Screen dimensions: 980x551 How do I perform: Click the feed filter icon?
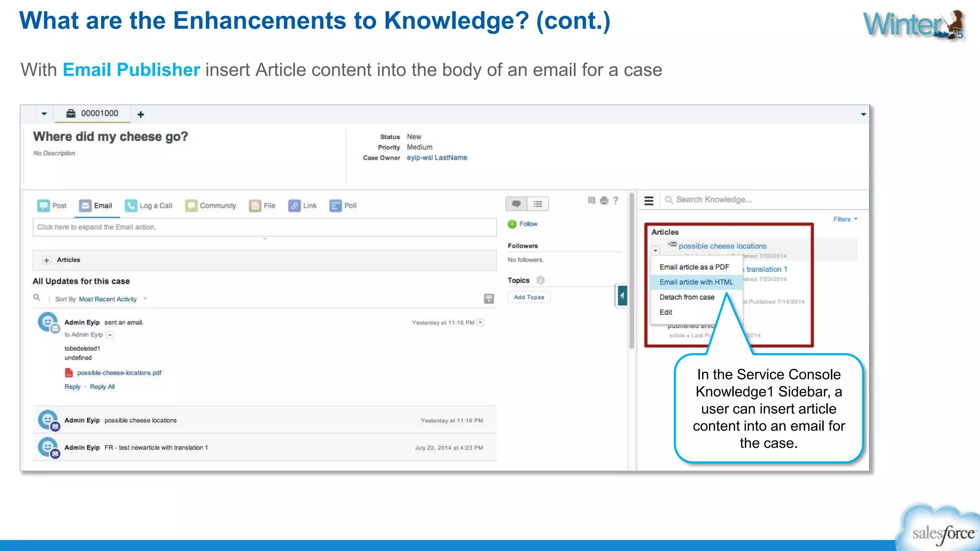489,299
